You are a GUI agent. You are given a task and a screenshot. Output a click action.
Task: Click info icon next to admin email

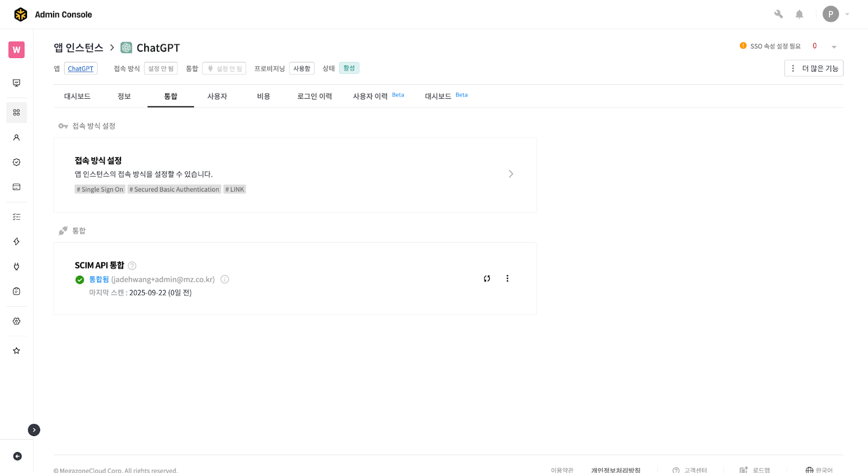click(225, 279)
